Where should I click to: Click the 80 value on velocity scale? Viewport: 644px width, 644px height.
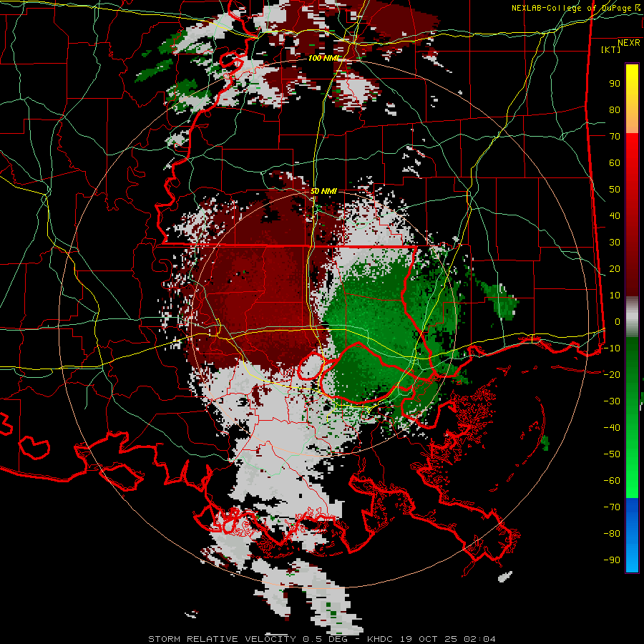point(615,109)
